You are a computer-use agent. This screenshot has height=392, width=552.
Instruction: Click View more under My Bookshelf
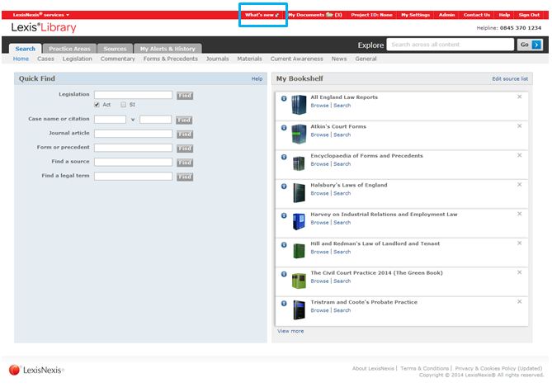click(x=290, y=331)
